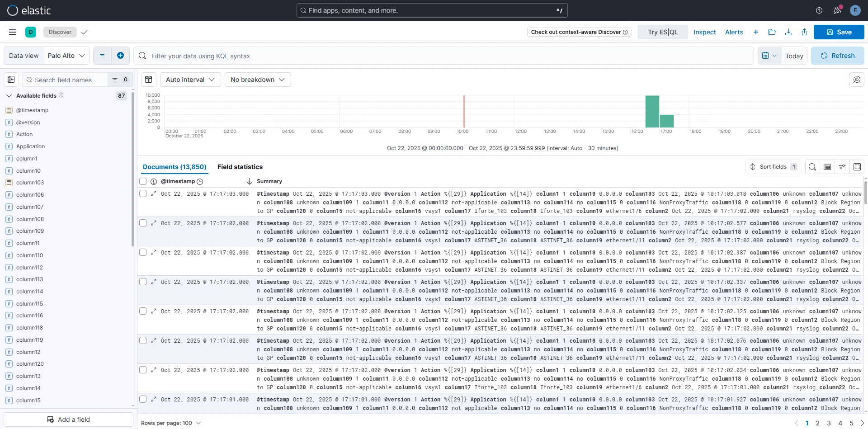868x429 pixels.
Task: Click the Save button
Action: tap(839, 32)
